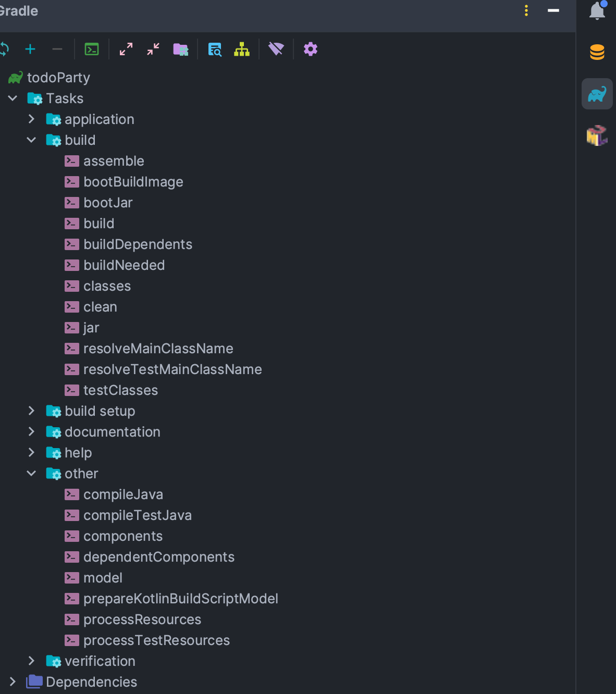The image size is (616, 694).
Task: Detach project using the minus icon
Action: (x=57, y=49)
